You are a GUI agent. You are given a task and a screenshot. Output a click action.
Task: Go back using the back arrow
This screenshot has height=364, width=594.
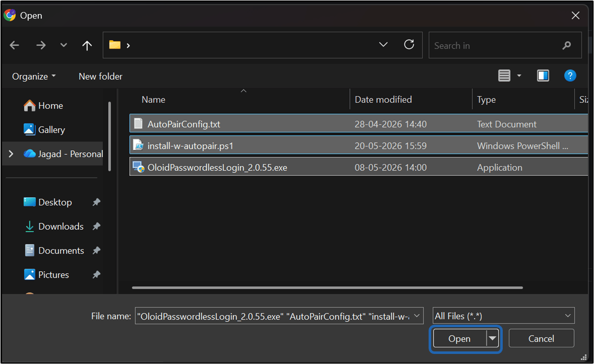point(15,45)
